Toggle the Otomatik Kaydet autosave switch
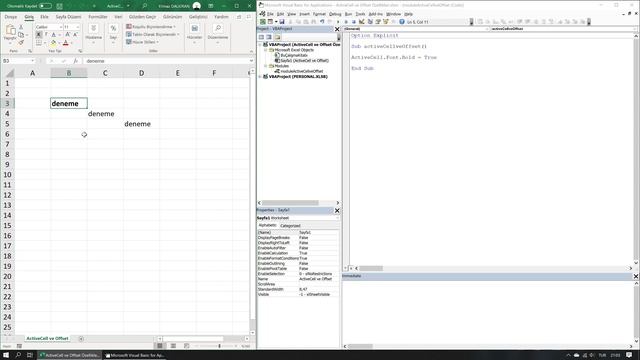The height and width of the screenshot is (360, 640). pyautogui.click(x=45, y=6)
